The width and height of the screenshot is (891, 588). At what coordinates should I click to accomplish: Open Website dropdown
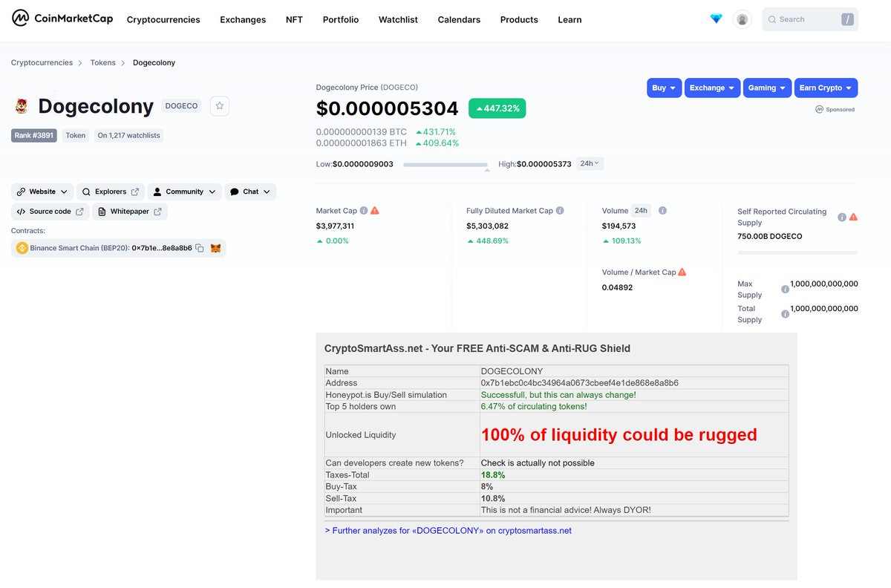click(42, 192)
